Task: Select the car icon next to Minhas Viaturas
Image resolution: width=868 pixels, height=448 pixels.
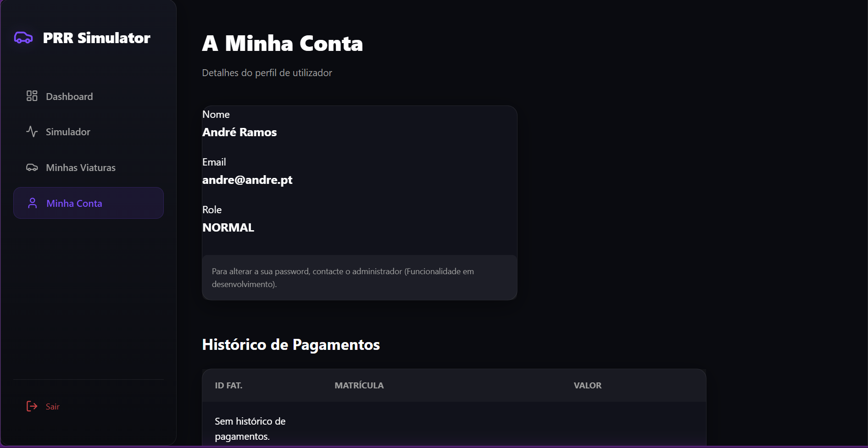Action: (32, 167)
